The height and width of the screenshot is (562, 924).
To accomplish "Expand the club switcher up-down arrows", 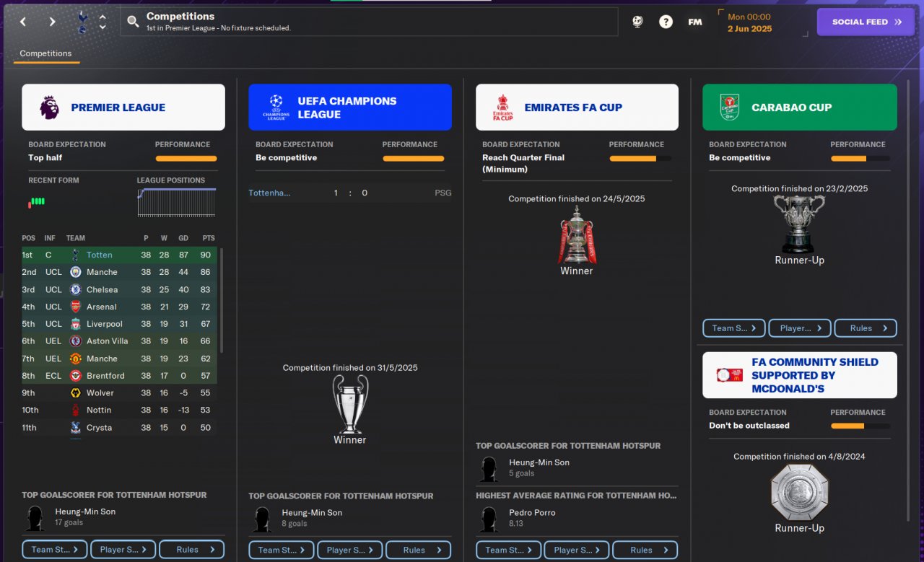I will 103,22.
